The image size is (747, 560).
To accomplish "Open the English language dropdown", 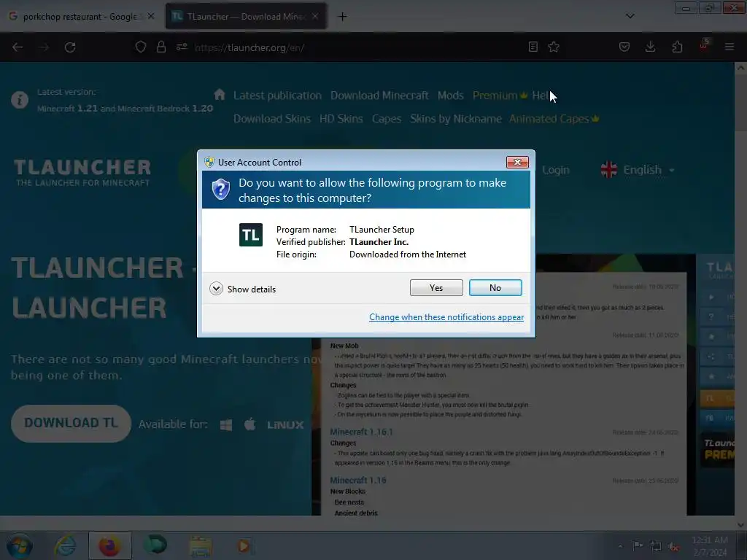I will [x=638, y=169].
